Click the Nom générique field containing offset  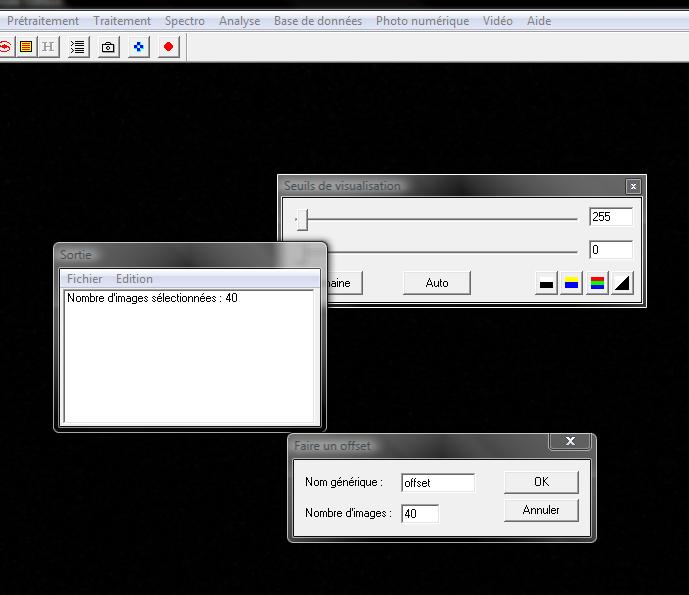click(x=438, y=483)
